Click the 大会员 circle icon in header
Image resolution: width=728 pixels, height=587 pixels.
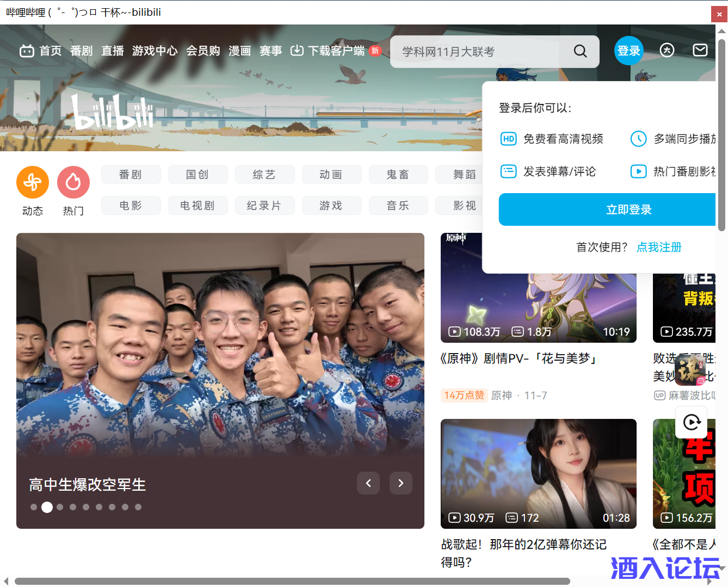pos(667,51)
